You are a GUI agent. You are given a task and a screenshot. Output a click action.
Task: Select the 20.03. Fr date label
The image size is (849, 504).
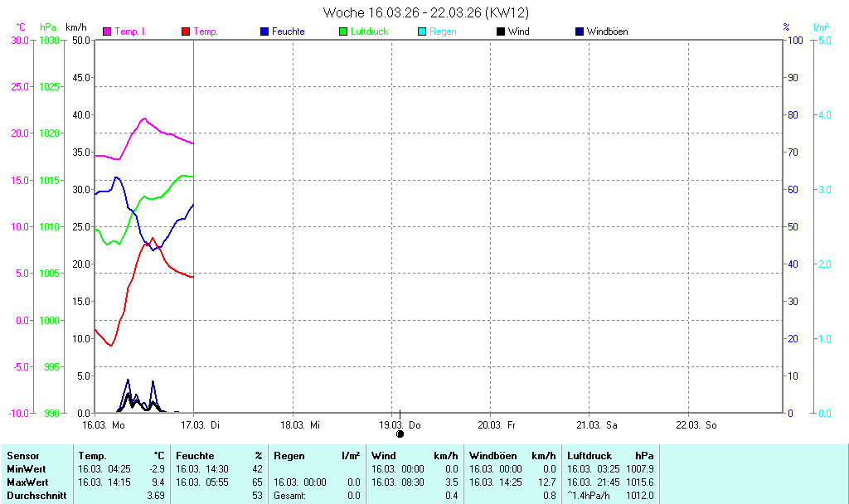pyautogui.click(x=498, y=425)
